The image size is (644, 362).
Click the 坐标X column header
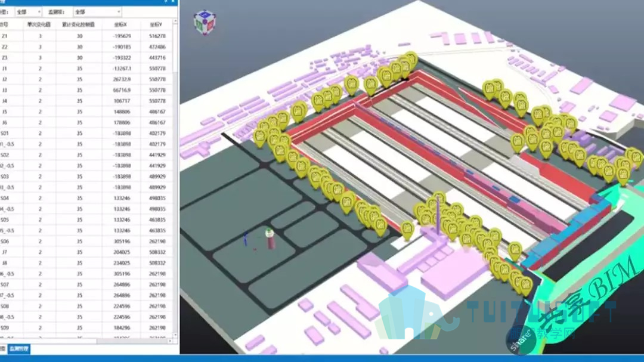(120, 24)
